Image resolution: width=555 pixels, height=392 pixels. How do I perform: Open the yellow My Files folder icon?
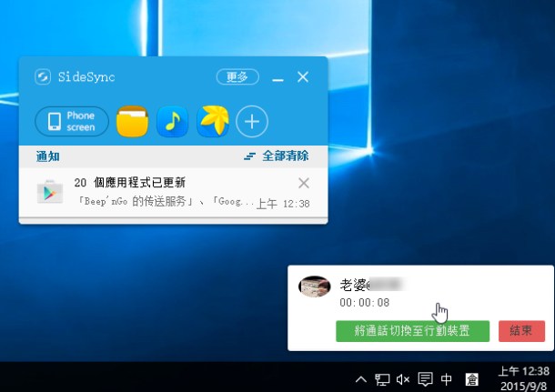(132, 121)
